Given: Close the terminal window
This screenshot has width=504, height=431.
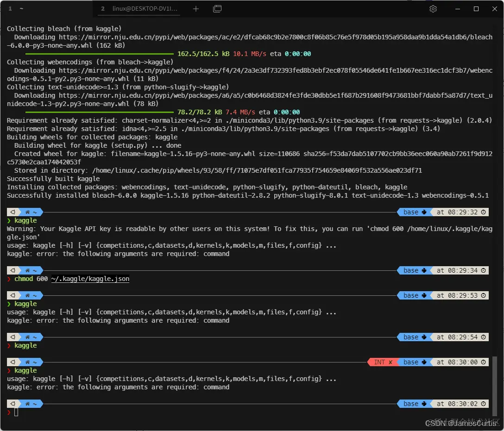Looking at the screenshot, I should pos(495,9).
